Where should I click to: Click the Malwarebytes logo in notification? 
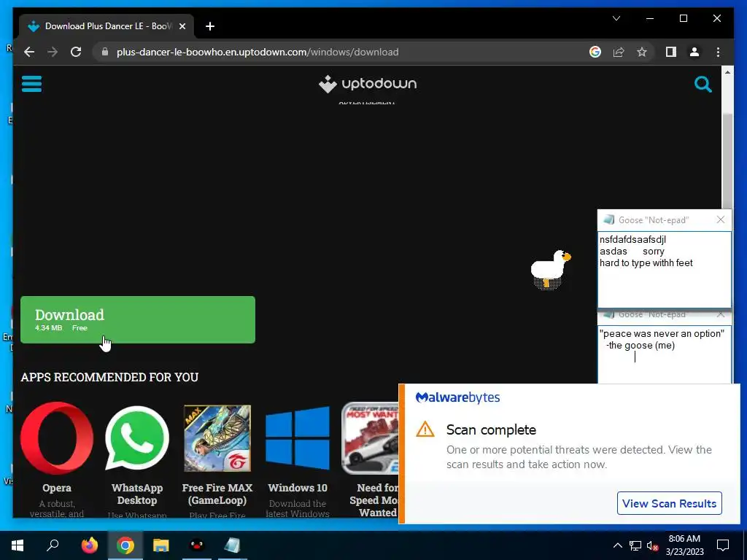point(457,397)
